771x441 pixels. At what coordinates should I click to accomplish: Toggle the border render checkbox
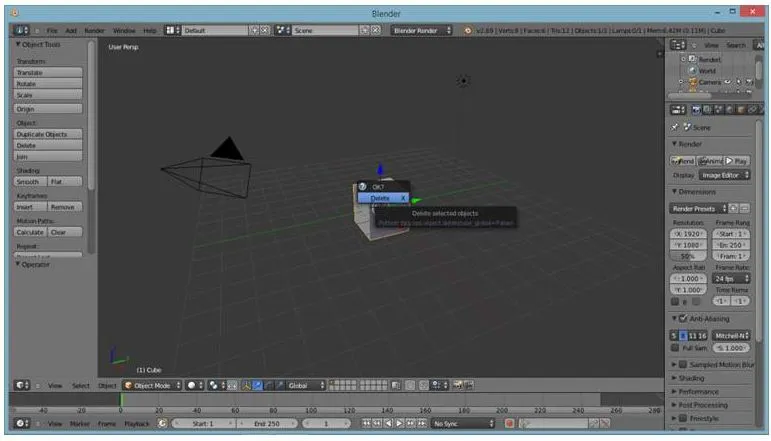(675, 301)
